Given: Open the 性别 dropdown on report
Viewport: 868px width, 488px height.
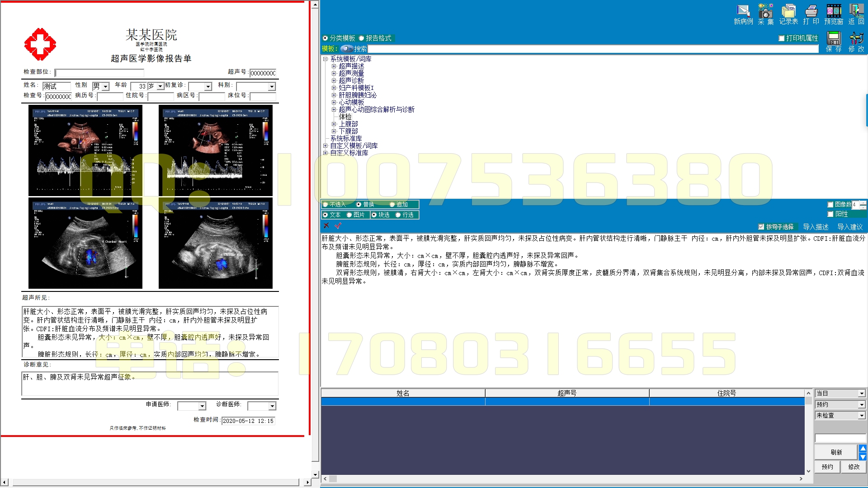Looking at the screenshot, I should [106, 86].
